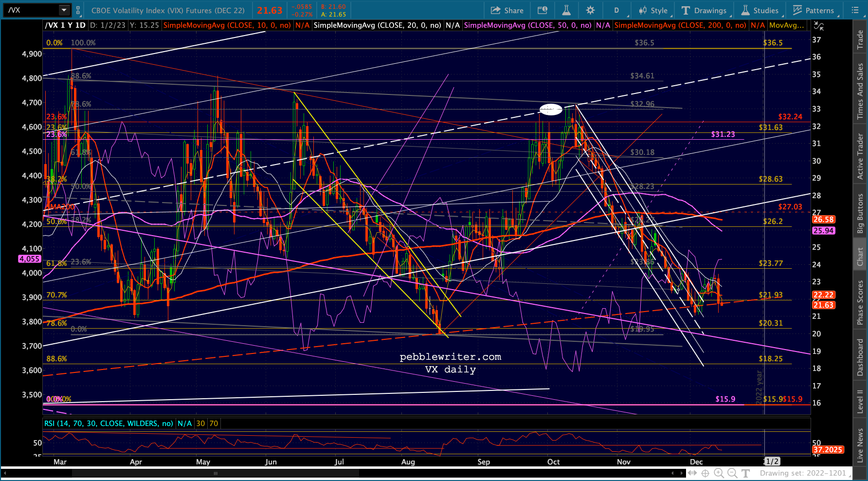
Task: Toggle the SimpleMovingAvg 200 study label
Action: click(680, 25)
